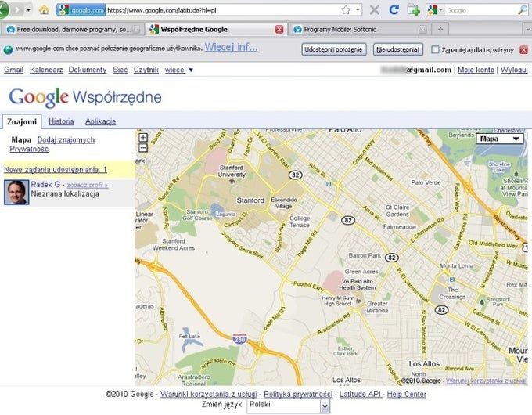
Task: Open Radek G profile photo
Action: [16, 192]
